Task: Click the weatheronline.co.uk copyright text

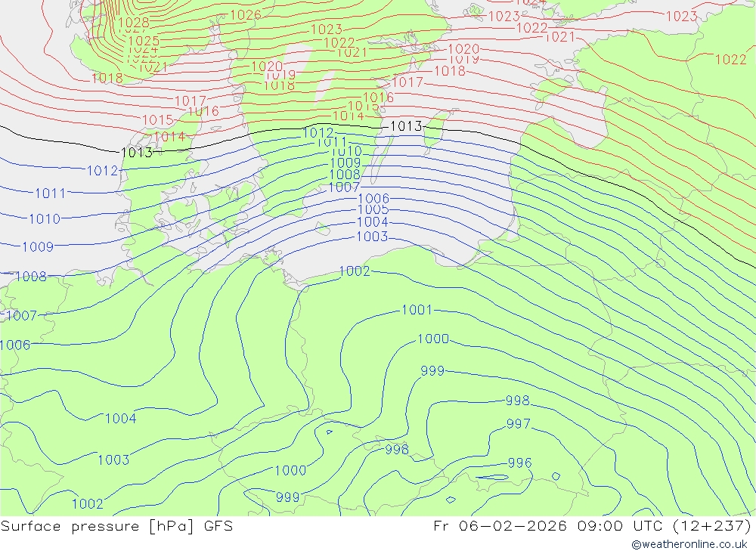Action: tap(689, 544)
